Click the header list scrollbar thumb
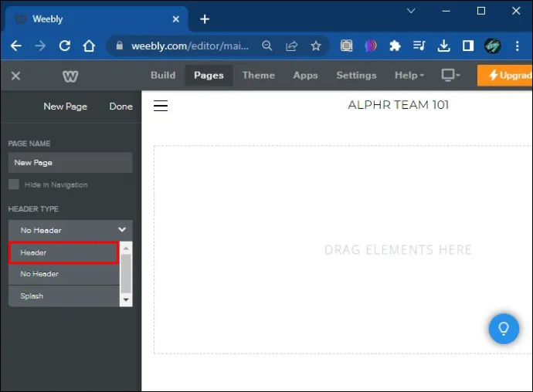 [x=126, y=273]
